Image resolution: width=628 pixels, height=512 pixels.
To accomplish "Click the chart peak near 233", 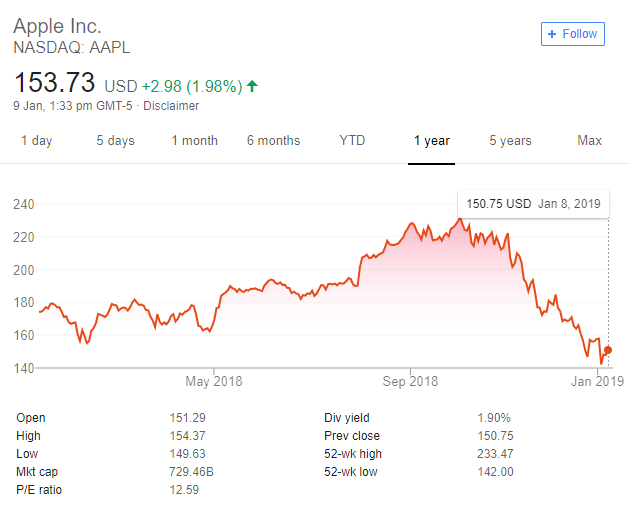I will (461, 219).
